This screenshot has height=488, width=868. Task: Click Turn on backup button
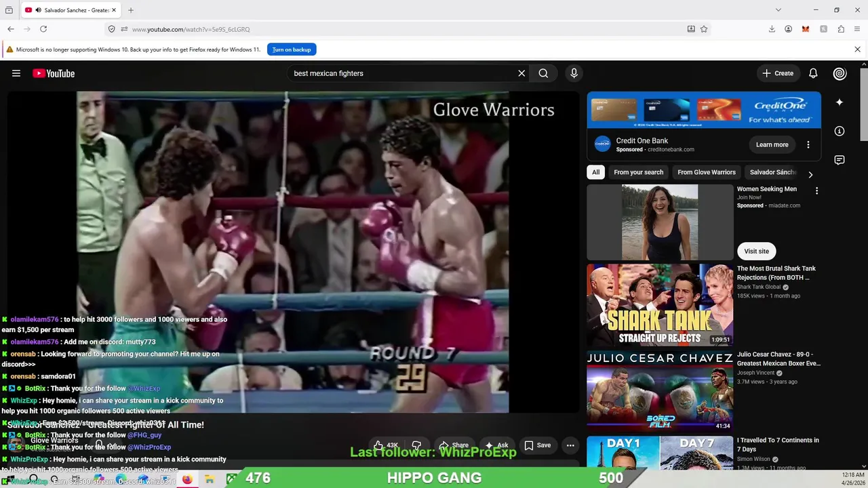[292, 49]
